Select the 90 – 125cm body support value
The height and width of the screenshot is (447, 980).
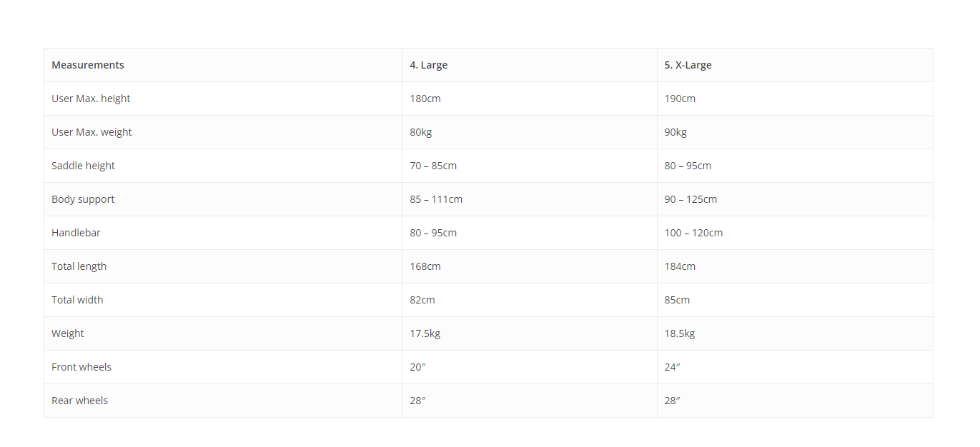(691, 199)
